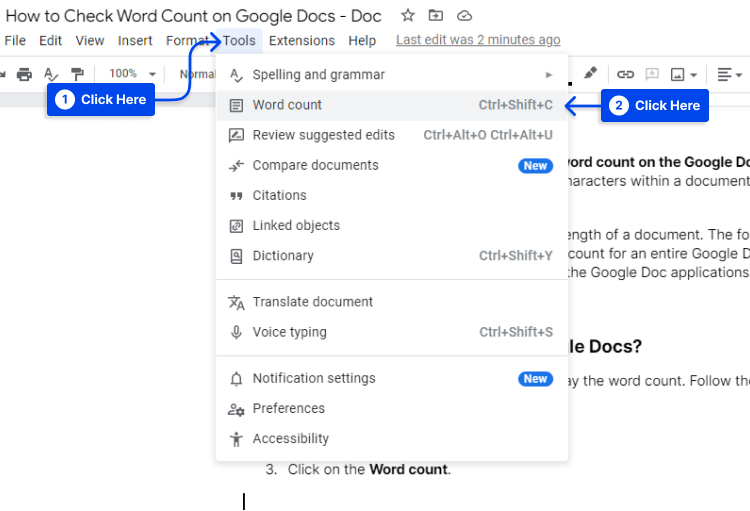Expand the align options dropdown arrow
This screenshot has width=750, height=511.
pos(739,75)
